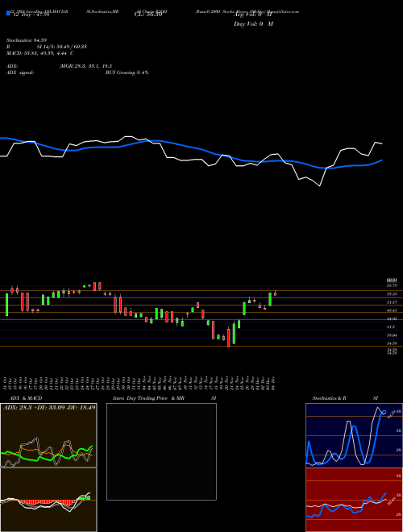Click the blue 12 Day SMA legend square
Viewport: 403px width, 532px height.
[x=8, y=14]
